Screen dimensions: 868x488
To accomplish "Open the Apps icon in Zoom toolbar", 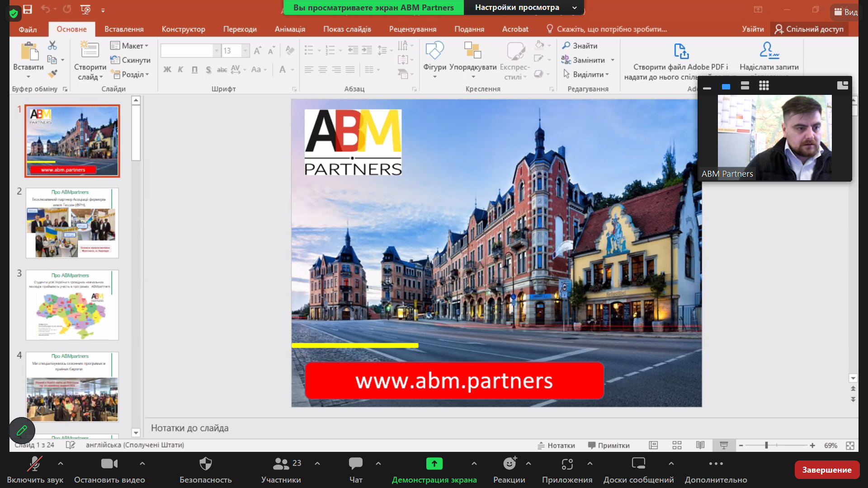I will click(567, 464).
